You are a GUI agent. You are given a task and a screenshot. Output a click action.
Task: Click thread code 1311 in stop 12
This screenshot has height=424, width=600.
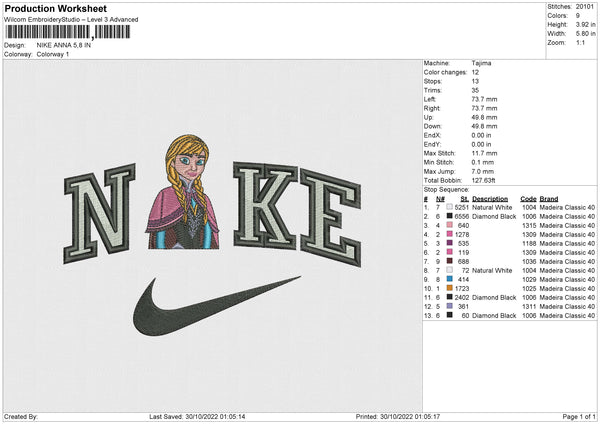click(529, 307)
